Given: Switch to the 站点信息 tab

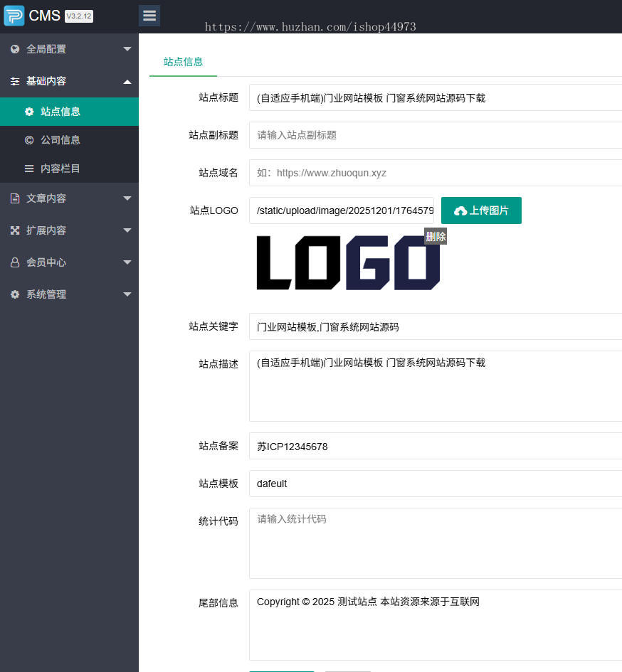Looking at the screenshot, I should point(183,62).
